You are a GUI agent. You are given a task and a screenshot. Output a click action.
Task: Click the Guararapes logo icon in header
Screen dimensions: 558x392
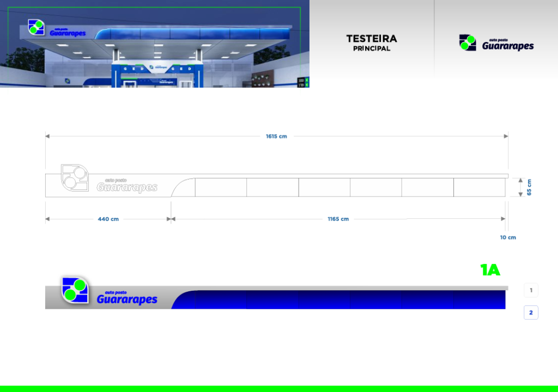tap(468, 42)
